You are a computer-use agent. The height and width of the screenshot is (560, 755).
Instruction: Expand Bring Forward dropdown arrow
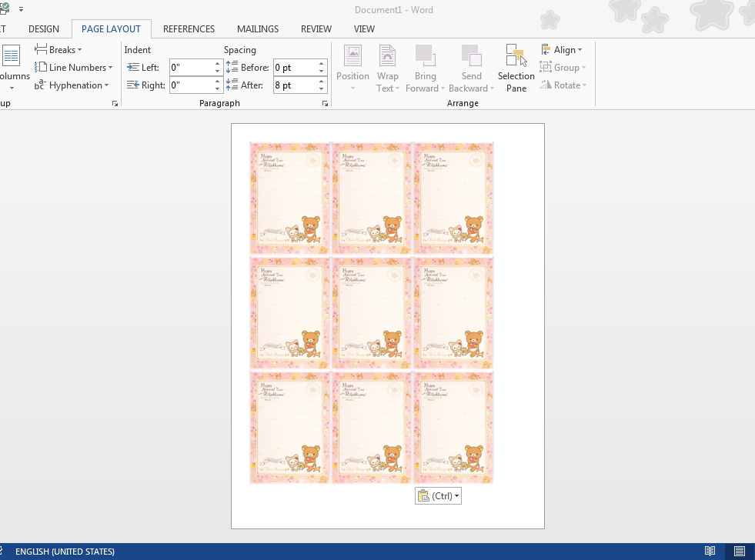(443, 88)
